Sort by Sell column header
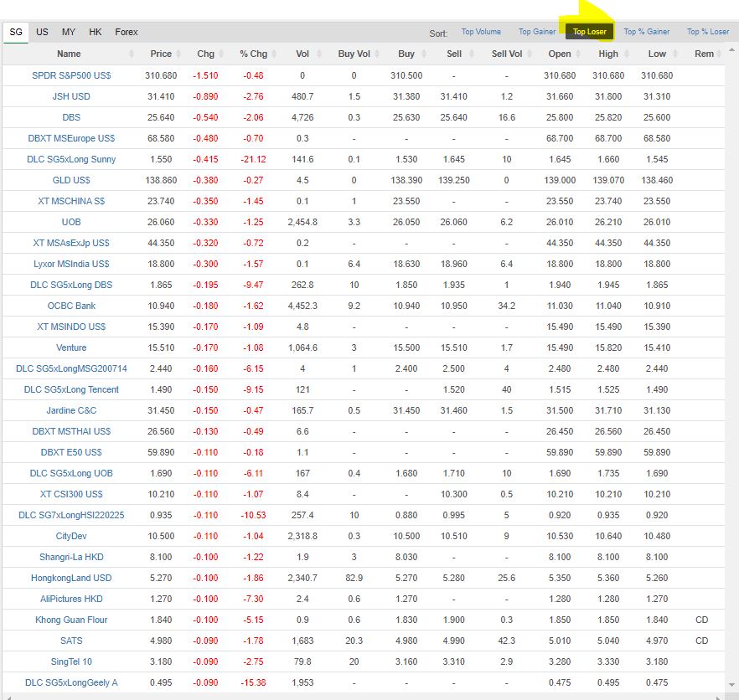Image resolution: width=739 pixels, height=700 pixels. 454,54
